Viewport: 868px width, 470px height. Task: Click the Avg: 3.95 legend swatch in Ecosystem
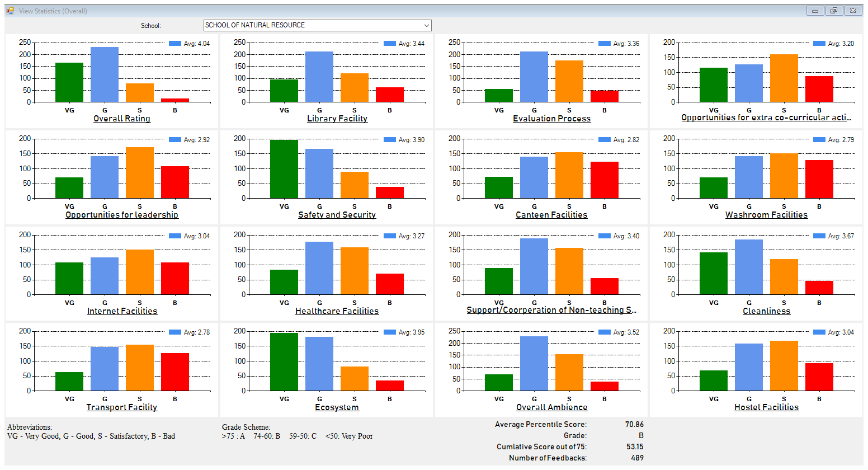(389, 332)
